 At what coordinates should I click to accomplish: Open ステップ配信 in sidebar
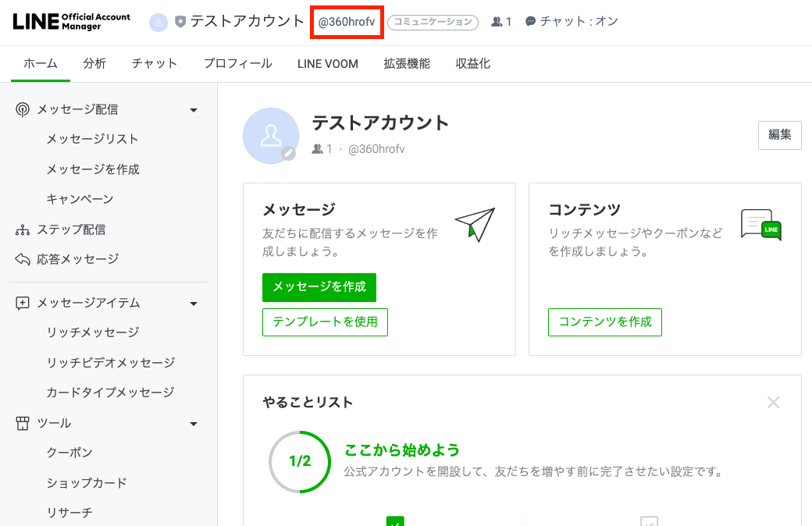[72, 230]
